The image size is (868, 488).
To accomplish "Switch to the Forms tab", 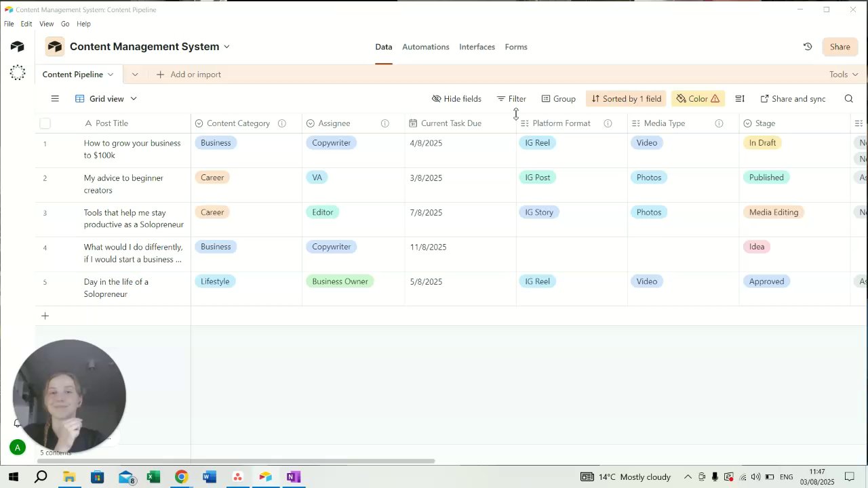I will coord(516,47).
